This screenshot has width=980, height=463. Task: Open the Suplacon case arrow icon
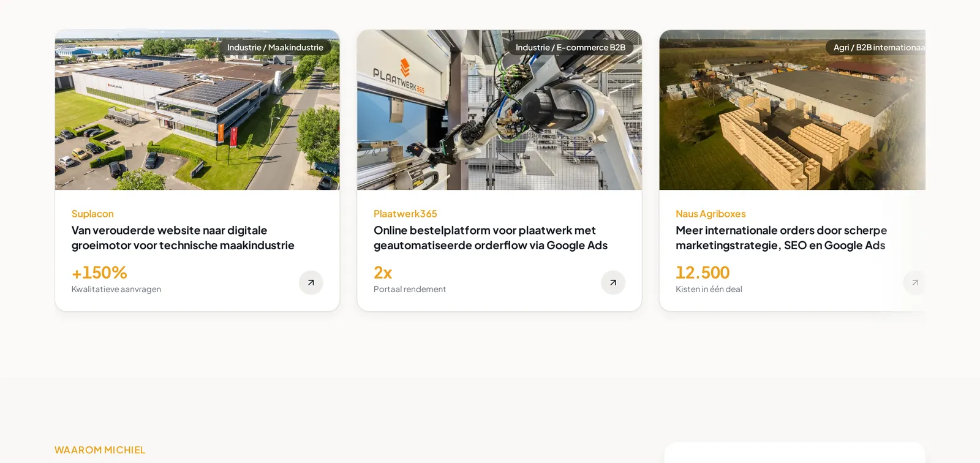click(311, 282)
